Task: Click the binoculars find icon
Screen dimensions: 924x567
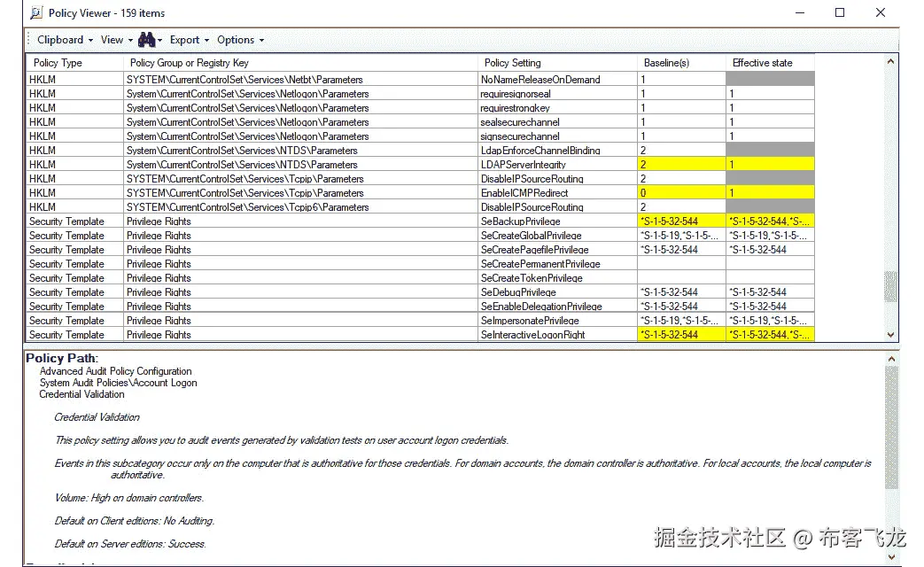Action: pos(146,40)
